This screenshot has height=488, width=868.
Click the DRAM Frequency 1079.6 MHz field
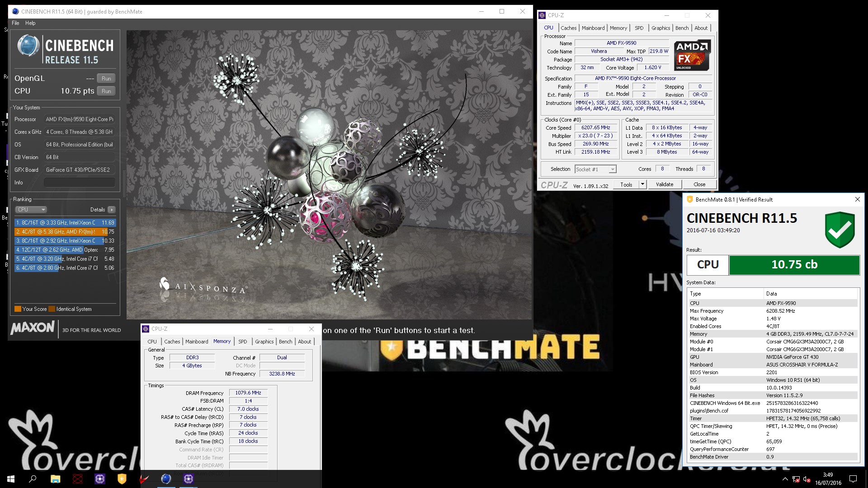[x=248, y=393]
